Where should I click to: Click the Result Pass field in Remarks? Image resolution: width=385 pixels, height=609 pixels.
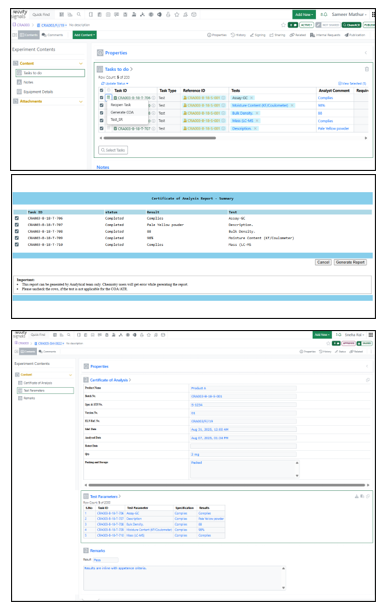(106, 560)
